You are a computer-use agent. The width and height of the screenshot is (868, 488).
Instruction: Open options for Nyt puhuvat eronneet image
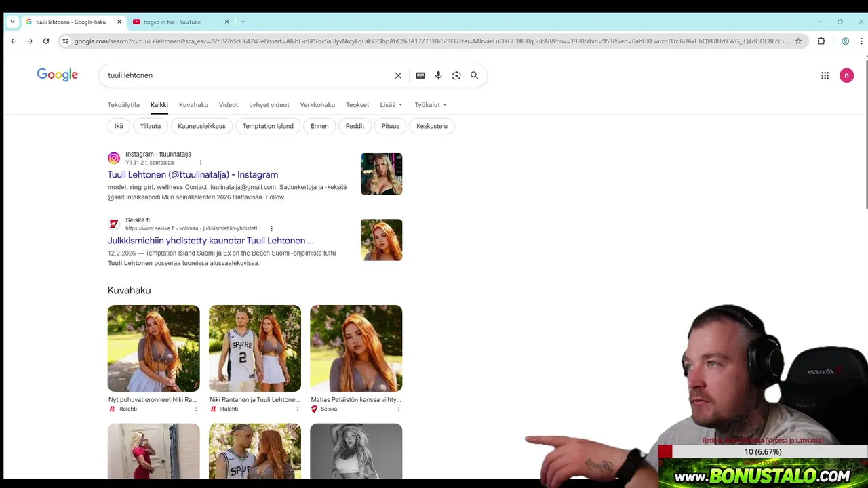tap(196, 409)
